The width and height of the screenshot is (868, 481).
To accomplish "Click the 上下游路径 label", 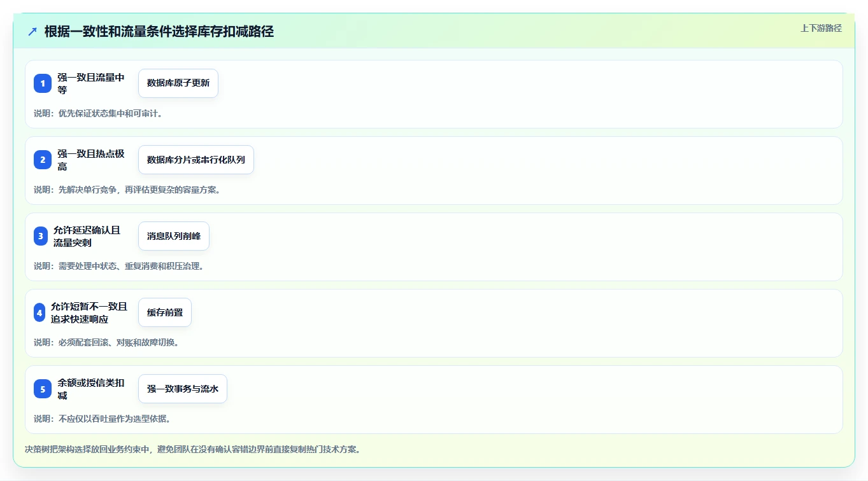I will [821, 28].
